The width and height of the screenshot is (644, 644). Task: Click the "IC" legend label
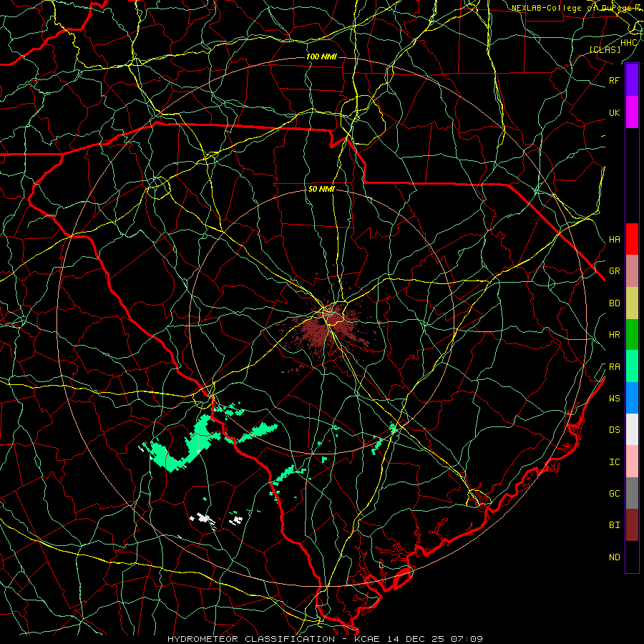614,462
